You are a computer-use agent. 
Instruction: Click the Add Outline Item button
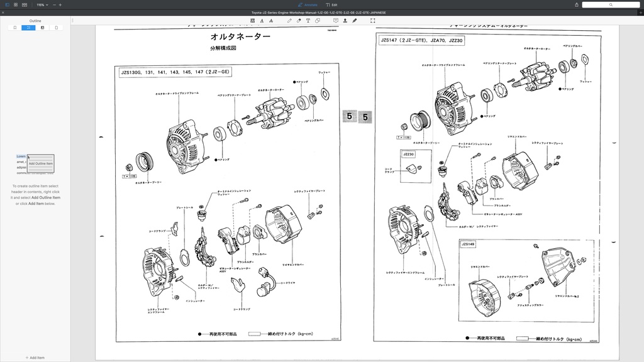(x=39, y=164)
